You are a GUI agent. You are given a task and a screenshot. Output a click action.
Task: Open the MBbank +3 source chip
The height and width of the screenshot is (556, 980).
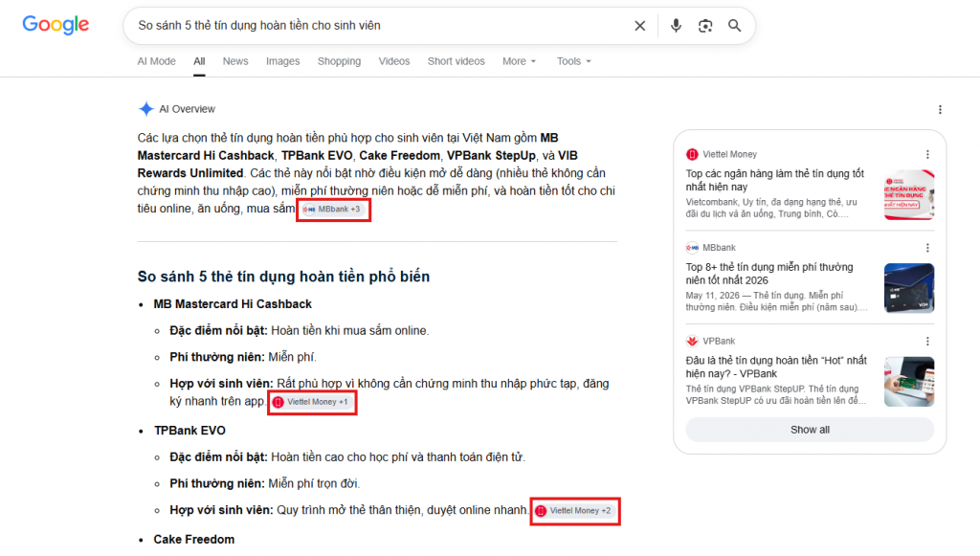click(x=333, y=210)
